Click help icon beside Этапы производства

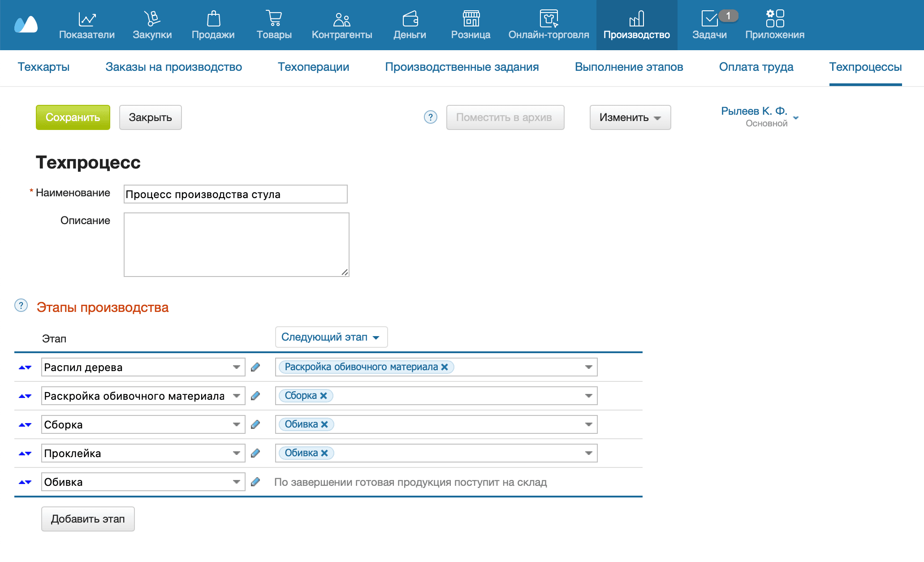click(x=21, y=306)
